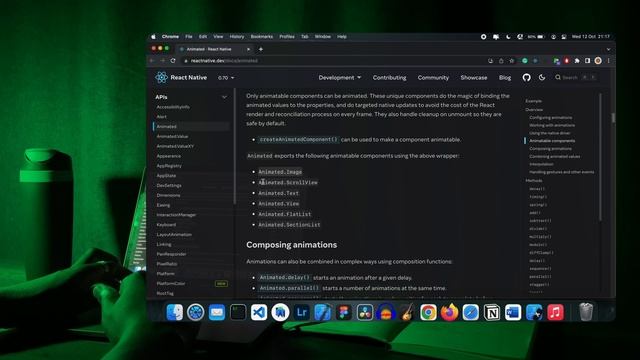Screen dimensions: 640x360
Task: Open Keyboard in the sidebar
Action: tap(166, 224)
